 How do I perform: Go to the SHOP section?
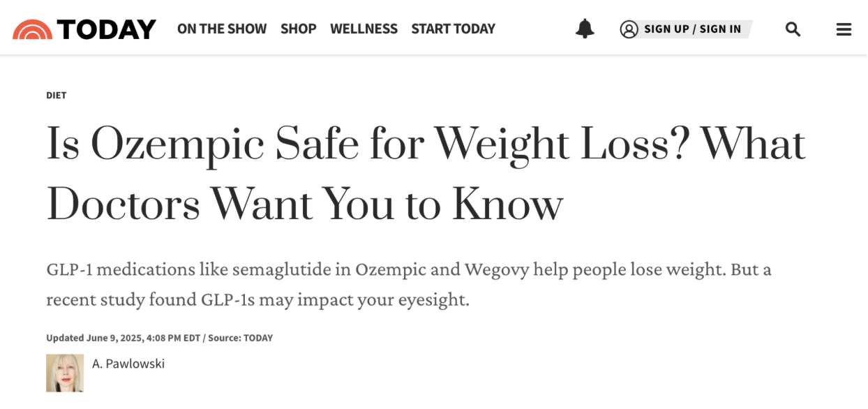point(298,29)
